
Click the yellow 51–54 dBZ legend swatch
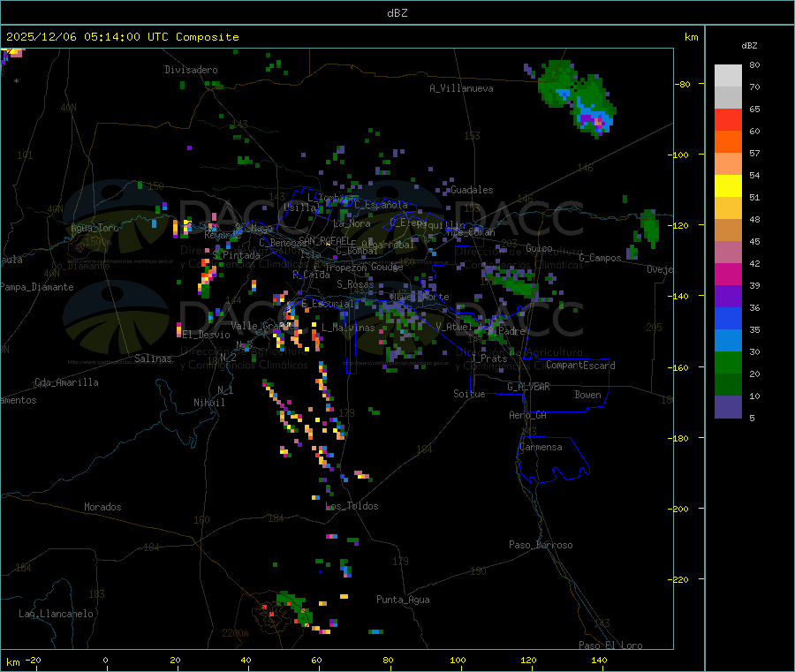tap(728, 186)
